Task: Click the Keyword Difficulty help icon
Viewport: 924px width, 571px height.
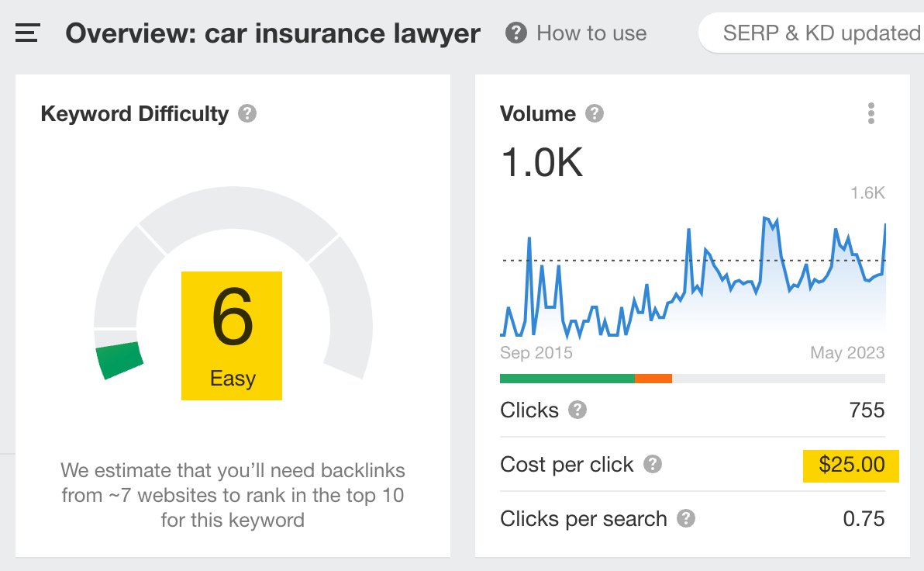Action: pos(246,113)
